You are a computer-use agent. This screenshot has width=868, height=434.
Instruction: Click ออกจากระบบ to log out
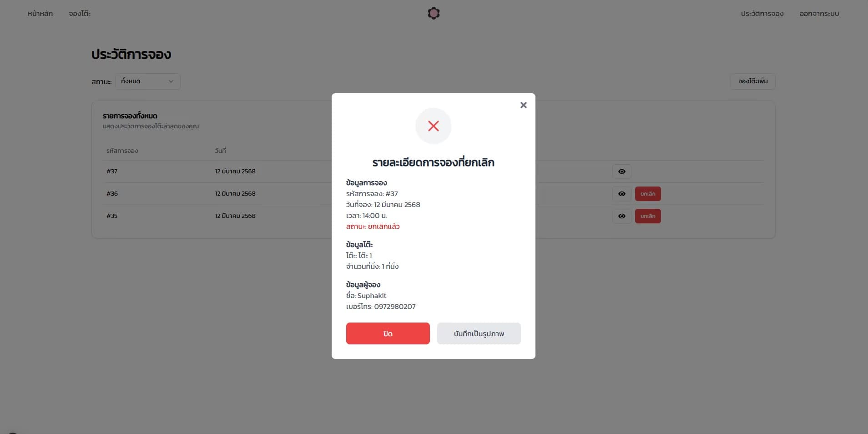[819, 14]
